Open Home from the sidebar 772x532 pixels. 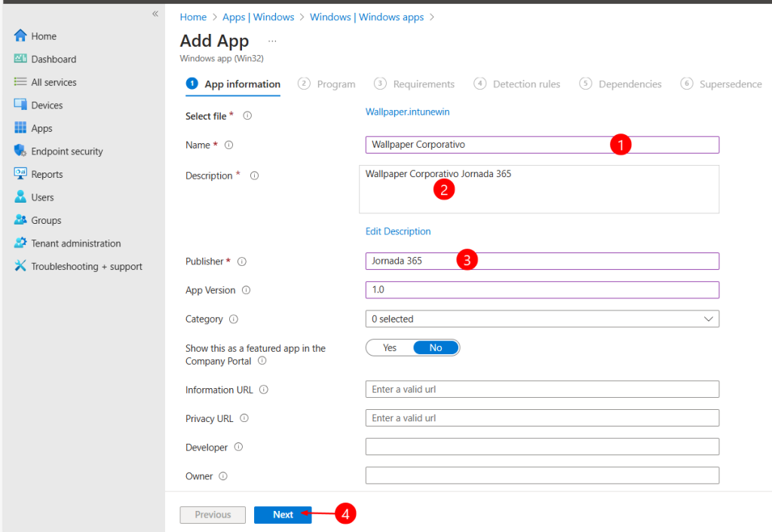click(44, 35)
